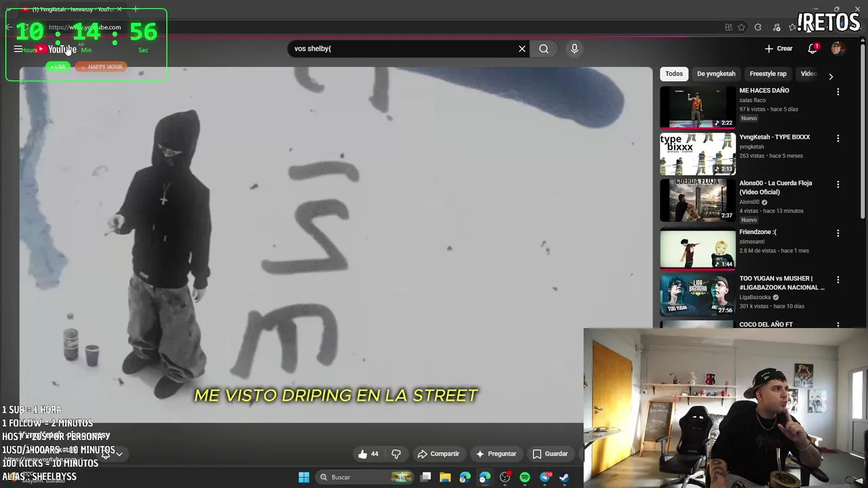The width and height of the screenshot is (868, 488).
Task: Select the partially shown Video chip
Action: [808, 74]
